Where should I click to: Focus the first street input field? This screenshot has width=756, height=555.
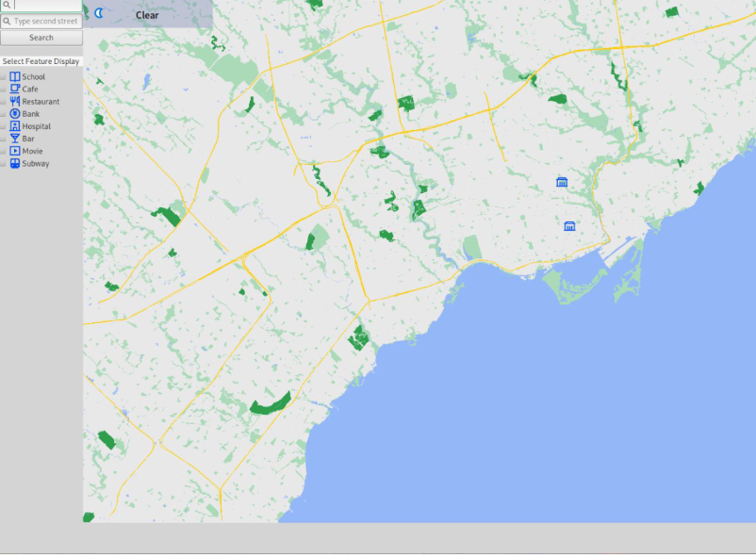click(x=41, y=6)
